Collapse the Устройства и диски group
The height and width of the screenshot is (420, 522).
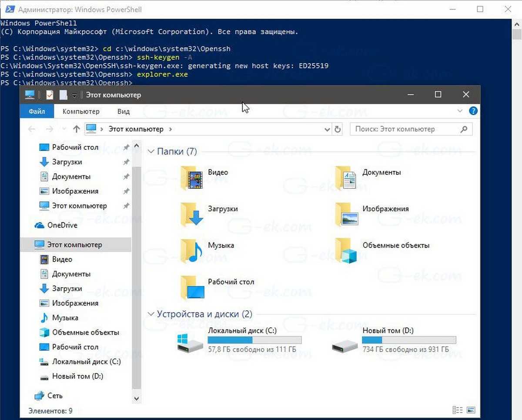(151, 314)
